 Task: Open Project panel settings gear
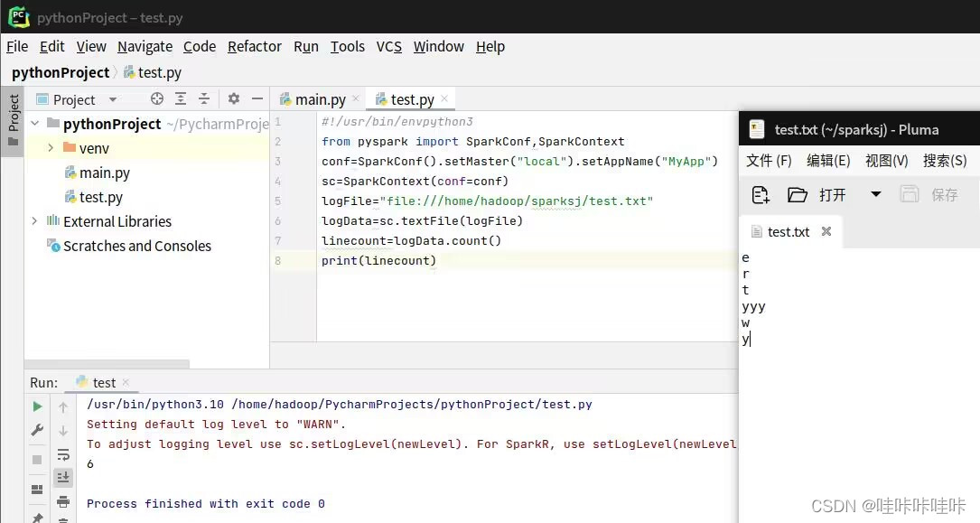pyautogui.click(x=234, y=98)
